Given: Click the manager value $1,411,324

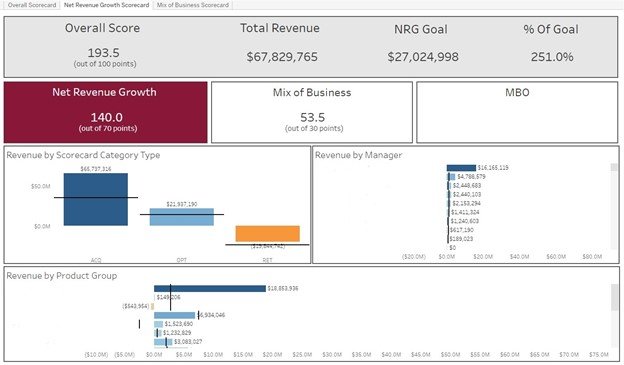Looking at the screenshot, I should pyautogui.click(x=465, y=212).
